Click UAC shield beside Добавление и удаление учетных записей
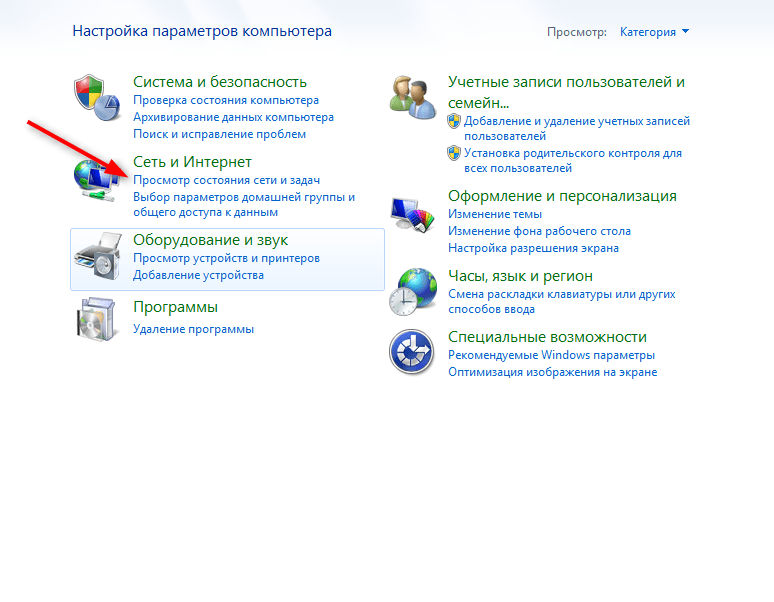The width and height of the screenshot is (774, 602). 454,121
